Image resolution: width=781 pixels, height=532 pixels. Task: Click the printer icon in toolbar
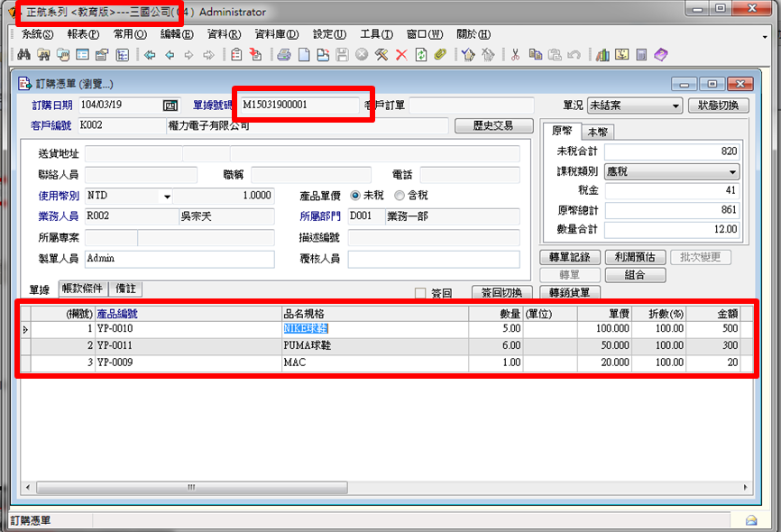(x=284, y=55)
